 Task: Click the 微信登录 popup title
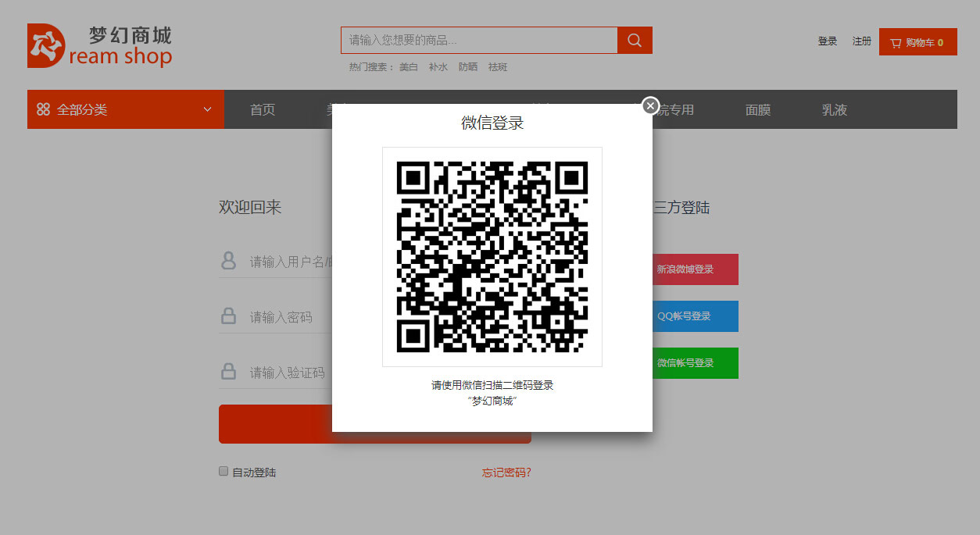492,123
